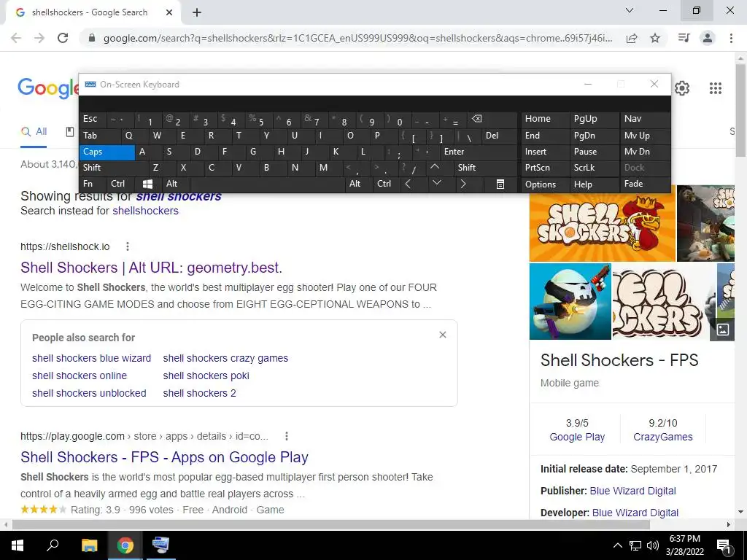
Task: Open the notification center icon
Action: (724, 545)
